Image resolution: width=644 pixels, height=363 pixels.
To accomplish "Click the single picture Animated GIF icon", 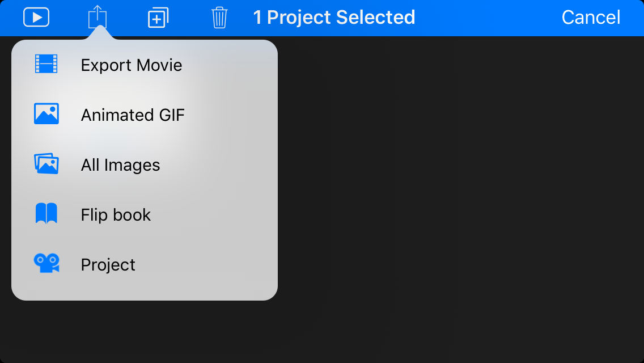I will pyautogui.click(x=46, y=114).
